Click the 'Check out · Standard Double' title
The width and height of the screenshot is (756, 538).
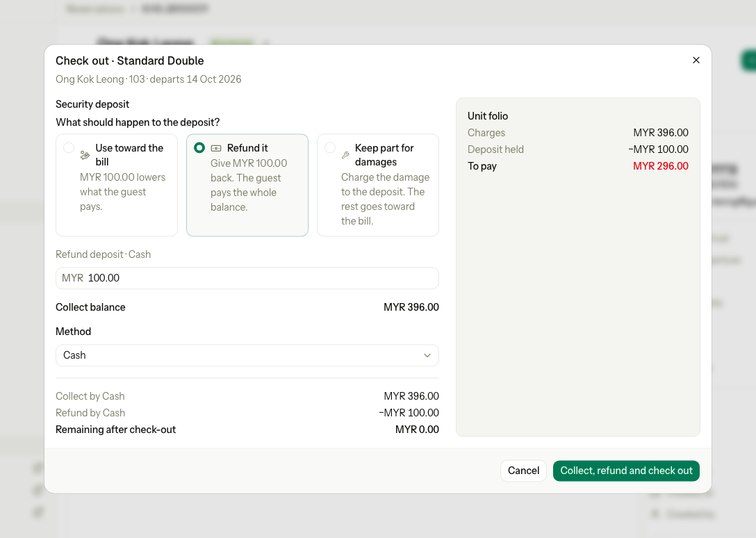click(130, 60)
